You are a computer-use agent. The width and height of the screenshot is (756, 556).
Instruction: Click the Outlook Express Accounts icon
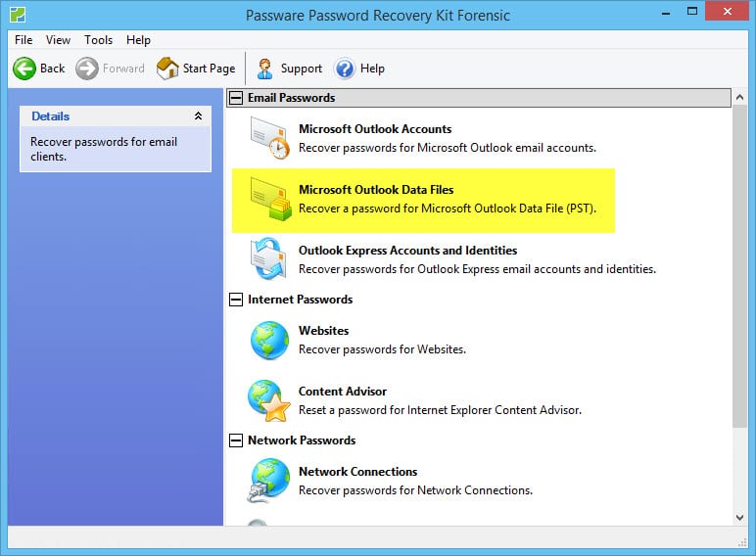coord(268,258)
